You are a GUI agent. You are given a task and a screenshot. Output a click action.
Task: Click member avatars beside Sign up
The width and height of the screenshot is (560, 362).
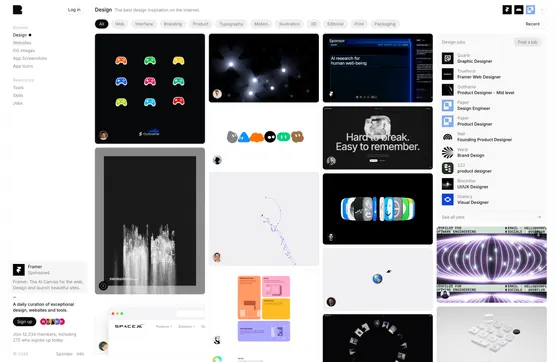[x=52, y=321]
